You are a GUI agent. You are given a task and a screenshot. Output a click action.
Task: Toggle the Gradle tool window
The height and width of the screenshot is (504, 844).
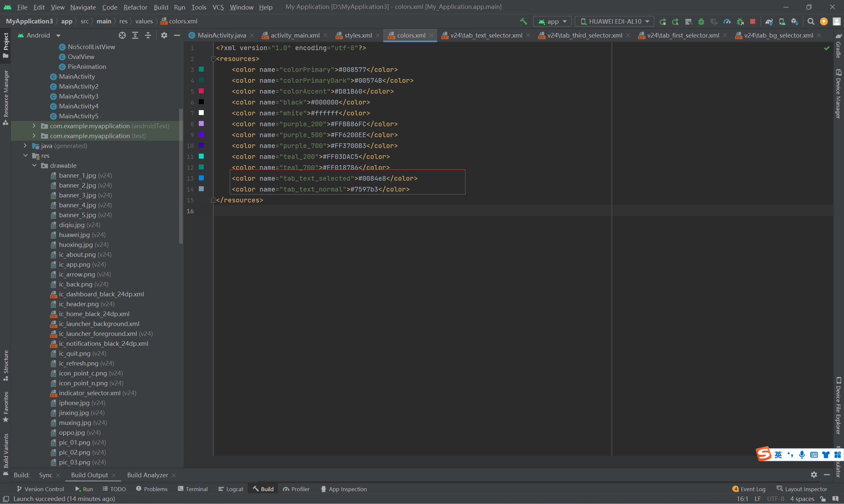(x=838, y=46)
